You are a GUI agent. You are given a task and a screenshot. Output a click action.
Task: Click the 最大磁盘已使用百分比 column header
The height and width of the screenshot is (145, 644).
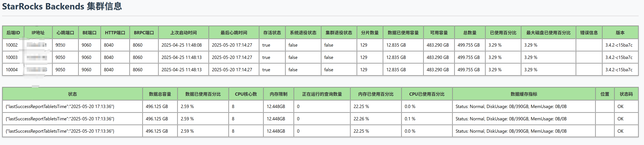click(x=548, y=33)
